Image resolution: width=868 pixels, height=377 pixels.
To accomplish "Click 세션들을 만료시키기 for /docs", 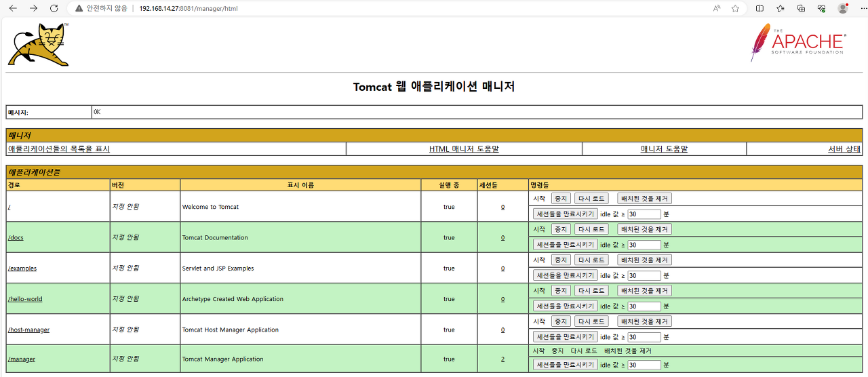I will [x=565, y=244].
